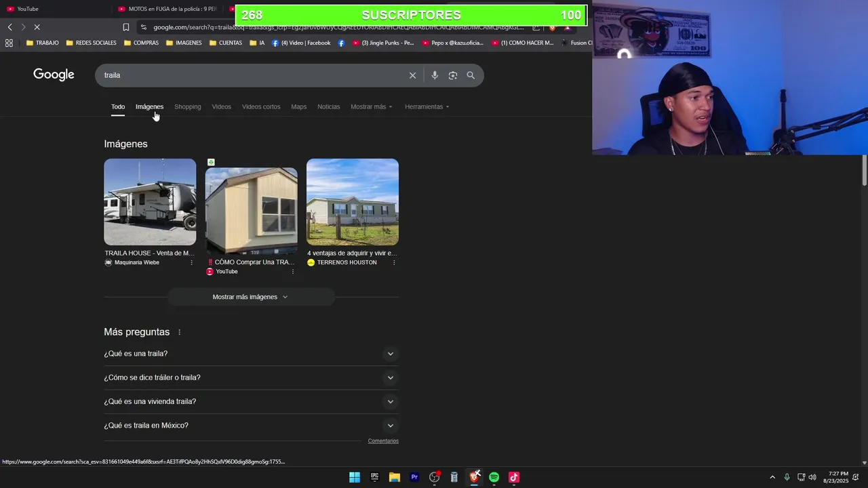
Task: Switch to the Videos tab
Action: (x=221, y=106)
